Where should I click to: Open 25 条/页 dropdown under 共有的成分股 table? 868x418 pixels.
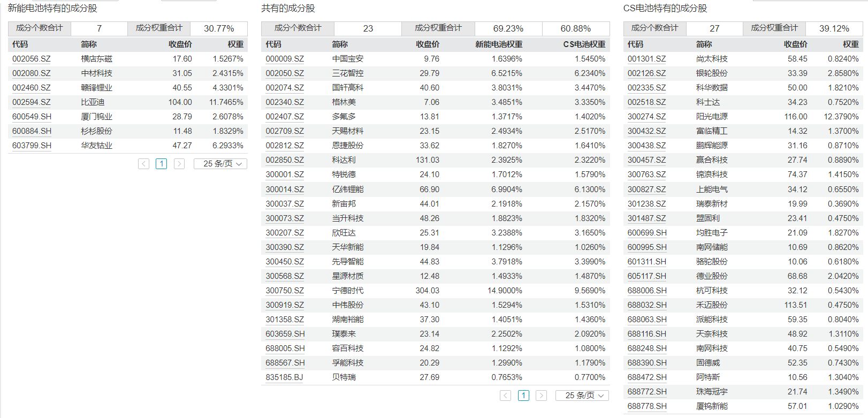[582, 396]
